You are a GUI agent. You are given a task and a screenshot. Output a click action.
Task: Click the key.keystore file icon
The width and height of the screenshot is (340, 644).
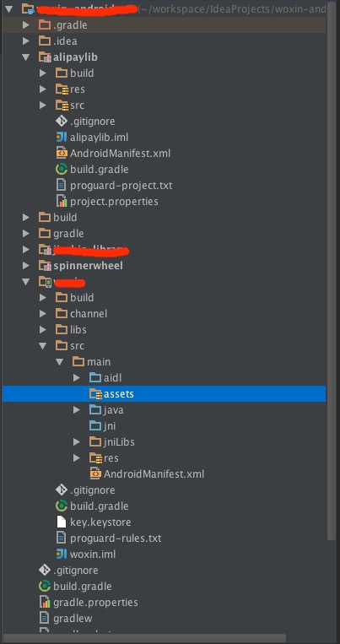(62, 522)
